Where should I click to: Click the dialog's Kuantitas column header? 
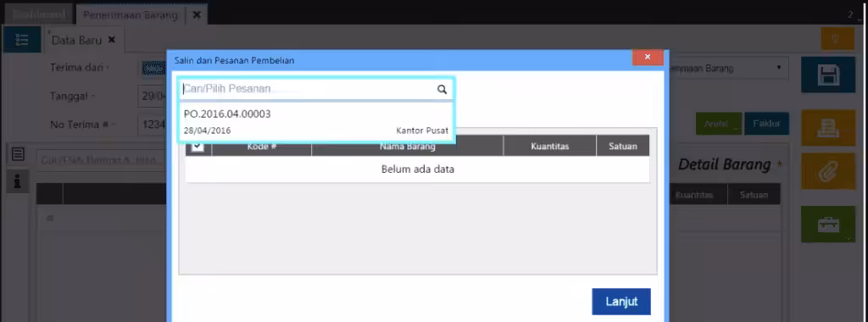click(549, 147)
